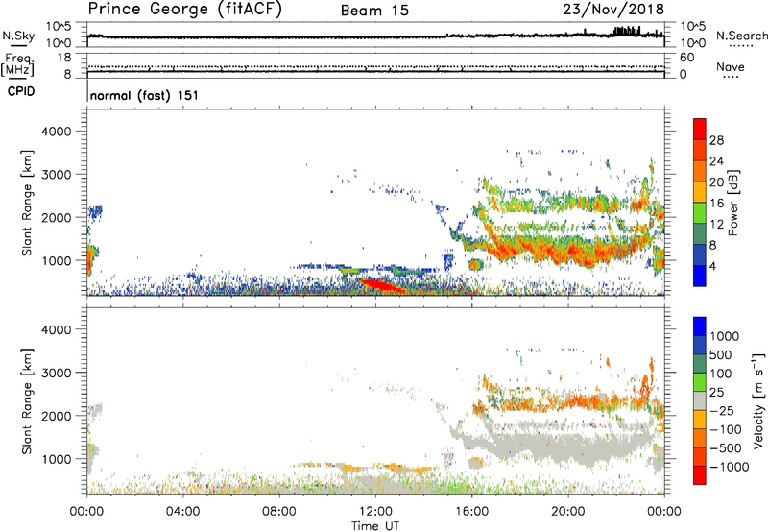The width and height of the screenshot is (768, 532).
Task: Click the "18" frequency axis tick
Action: [x=63, y=57]
